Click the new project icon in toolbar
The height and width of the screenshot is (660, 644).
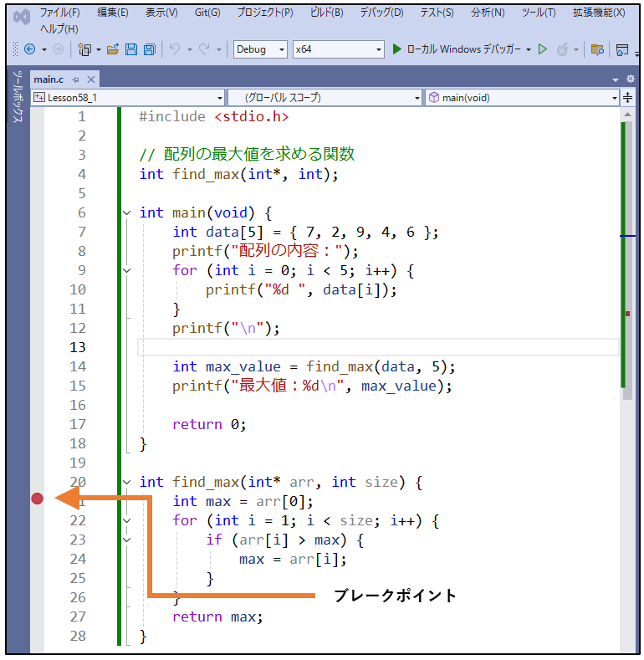pyautogui.click(x=84, y=49)
